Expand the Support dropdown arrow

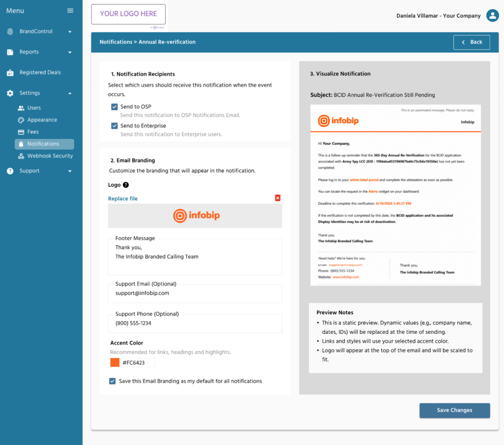[70, 171]
